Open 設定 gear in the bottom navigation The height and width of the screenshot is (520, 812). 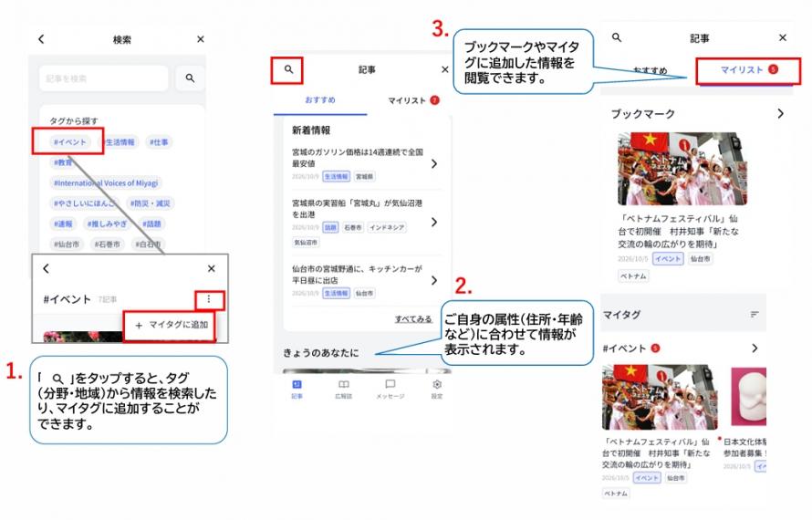tap(437, 389)
